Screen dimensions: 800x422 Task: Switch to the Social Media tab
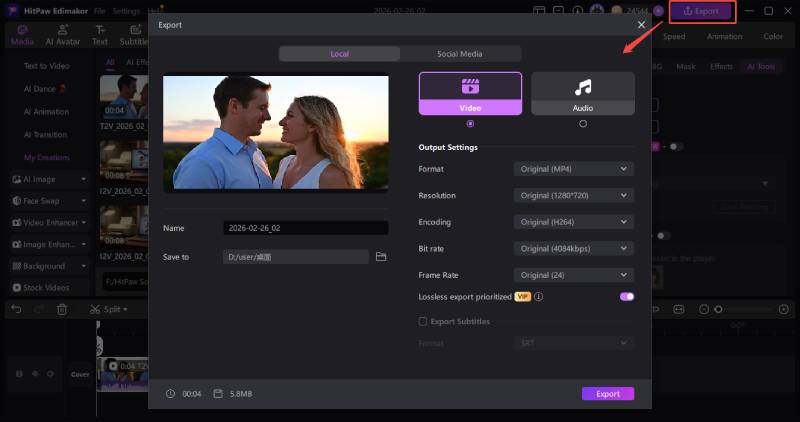(x=460, y=54)
